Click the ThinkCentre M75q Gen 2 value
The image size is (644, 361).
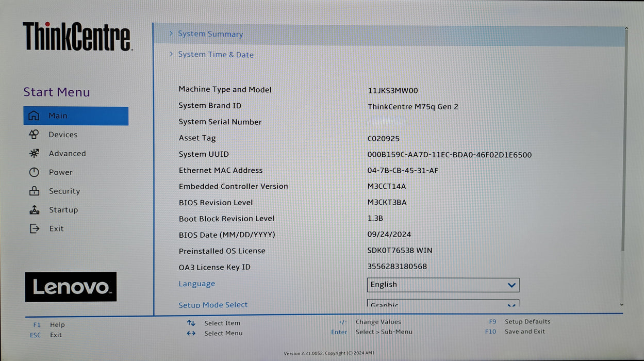click(x=413, y=107)
